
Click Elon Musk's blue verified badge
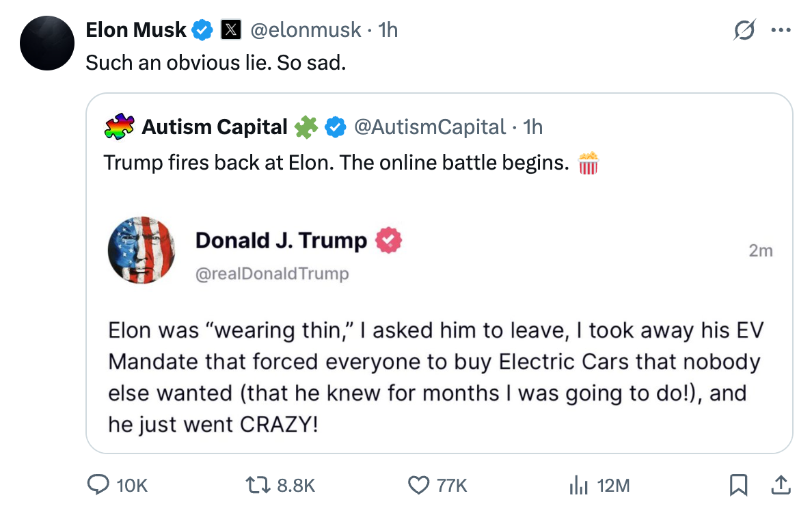[202, 30]
